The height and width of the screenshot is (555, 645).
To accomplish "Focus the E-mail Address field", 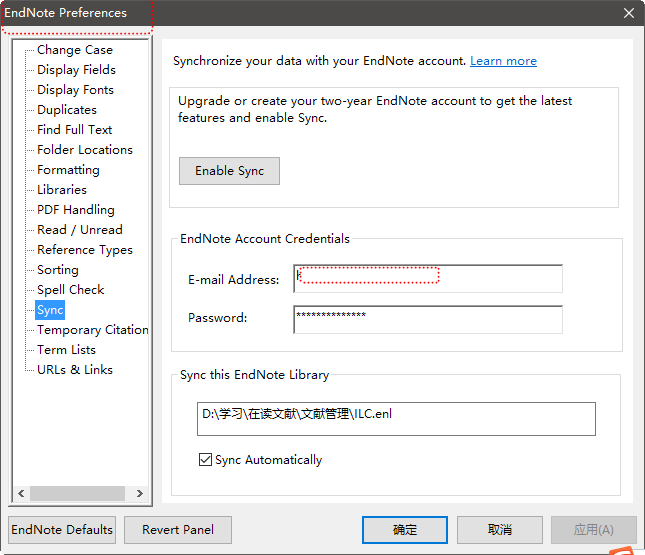I will (x=428, y=279).
